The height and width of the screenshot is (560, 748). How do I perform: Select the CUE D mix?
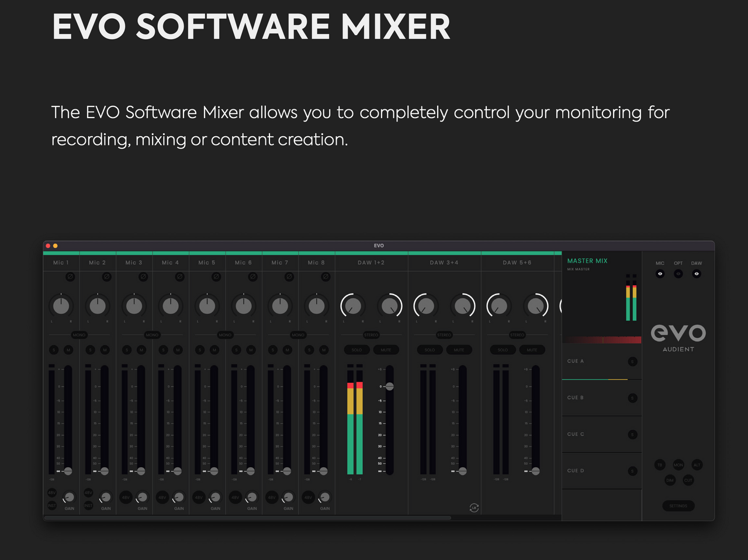pos(602,471)
